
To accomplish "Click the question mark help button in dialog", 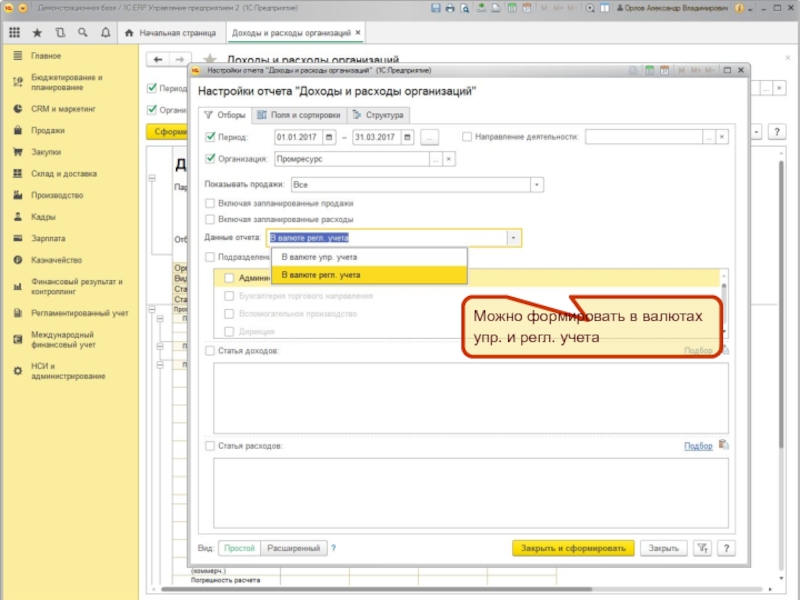I will pos(726,548).
